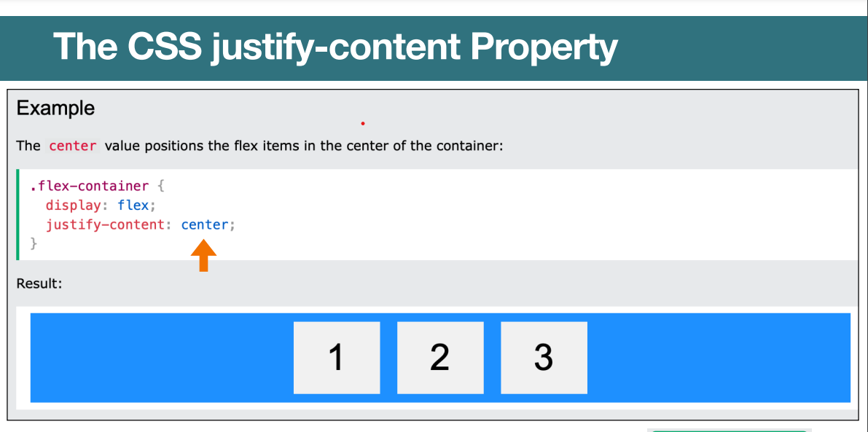The width and height of the screenshot is (868, 432).
Task: Click the 'Example' heading
Action: coord(55,109)
